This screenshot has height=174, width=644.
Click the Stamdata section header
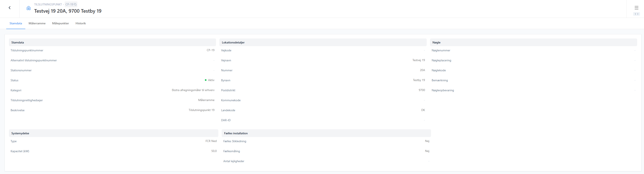112,42
